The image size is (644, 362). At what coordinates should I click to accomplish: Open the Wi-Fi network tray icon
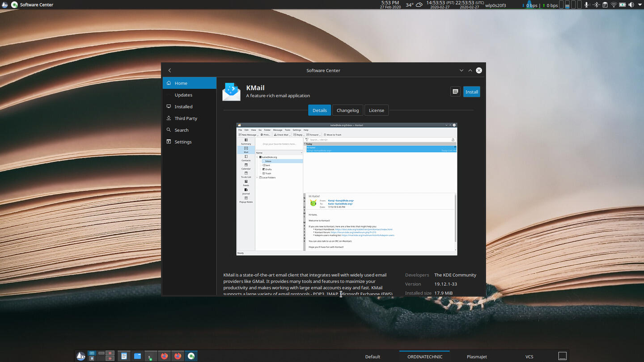(x=614, y=5)
